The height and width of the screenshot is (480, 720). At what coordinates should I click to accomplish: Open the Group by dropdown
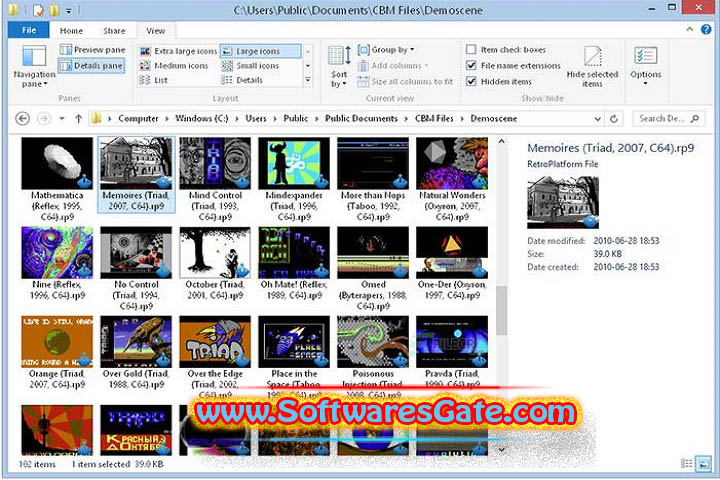pyautogui.click(x=386, y=50)
